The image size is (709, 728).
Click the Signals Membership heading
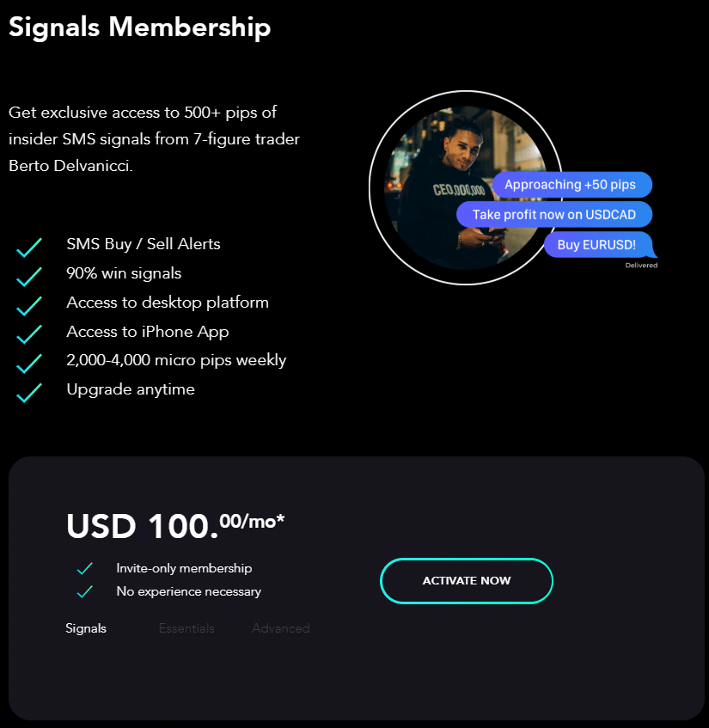pyautogui.click(x=140, y=27)
